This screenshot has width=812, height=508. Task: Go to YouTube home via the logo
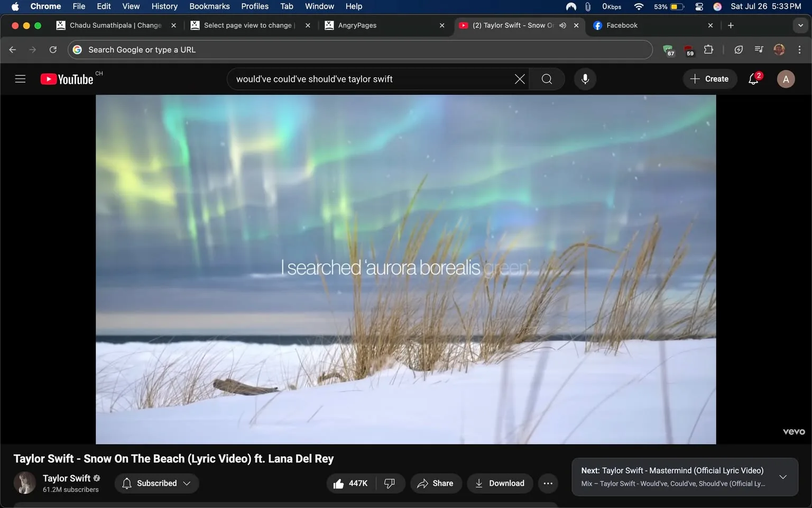click(67, 78)
